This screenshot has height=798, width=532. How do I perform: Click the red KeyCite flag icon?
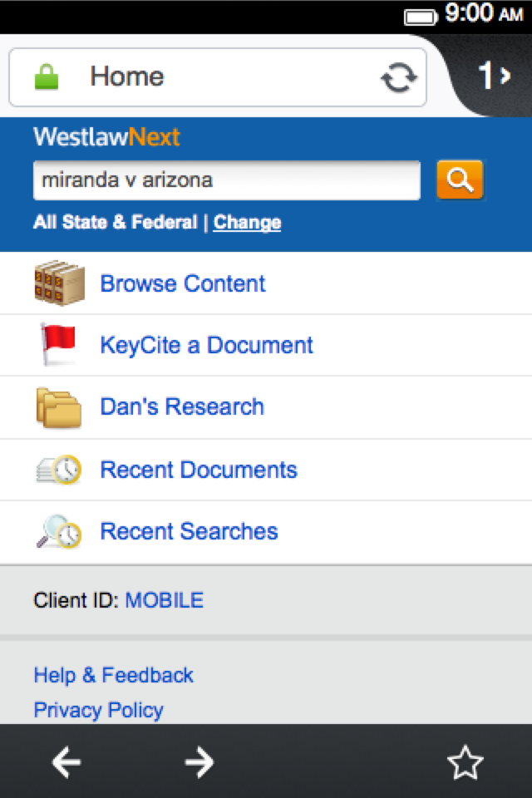[58, 344]
